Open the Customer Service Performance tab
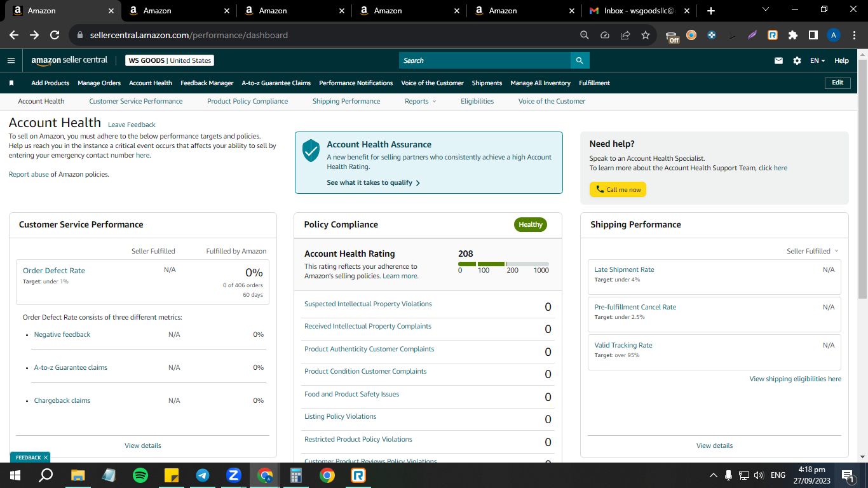The height and width of the screenshot is (488, 868). pos(136,101)
